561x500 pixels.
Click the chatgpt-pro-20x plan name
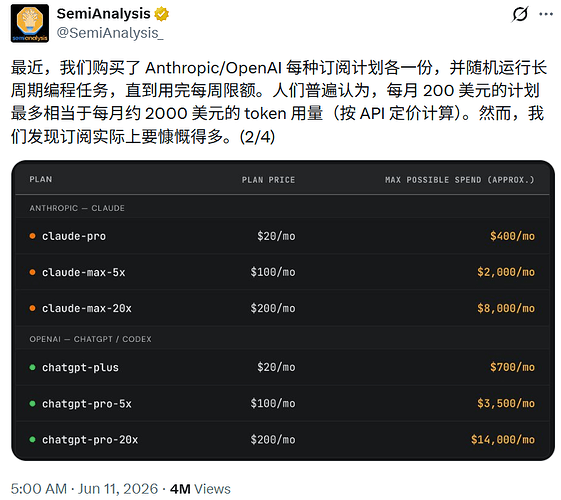click(x=90, y=440)
